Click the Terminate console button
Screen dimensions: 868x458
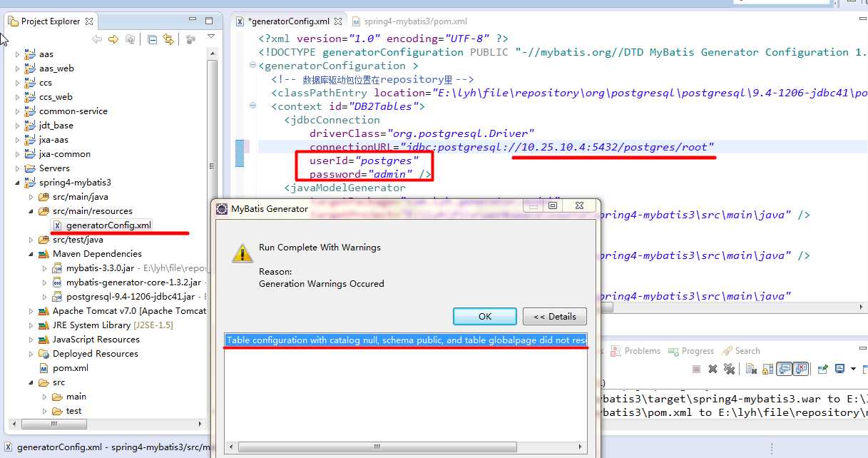(697, 369)
